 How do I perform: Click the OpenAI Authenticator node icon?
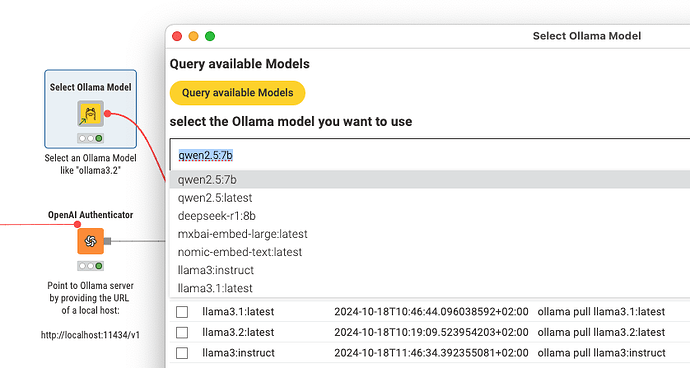(91, 241)
